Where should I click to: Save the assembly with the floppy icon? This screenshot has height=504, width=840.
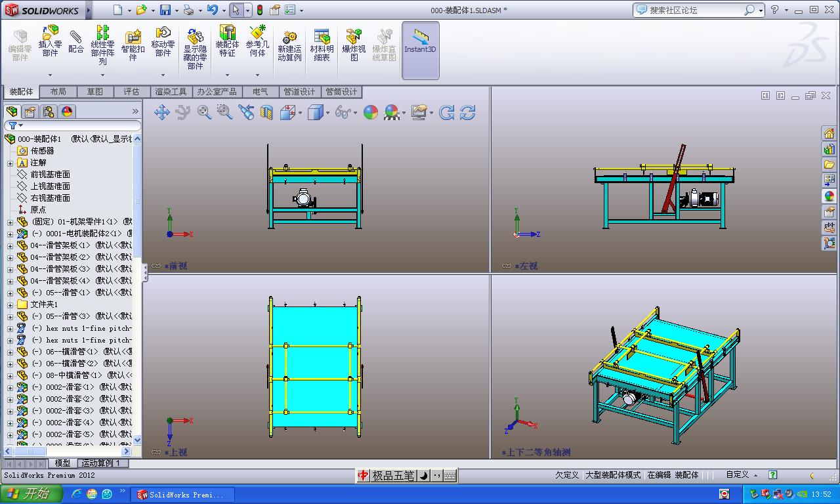(x=165, y=10)
